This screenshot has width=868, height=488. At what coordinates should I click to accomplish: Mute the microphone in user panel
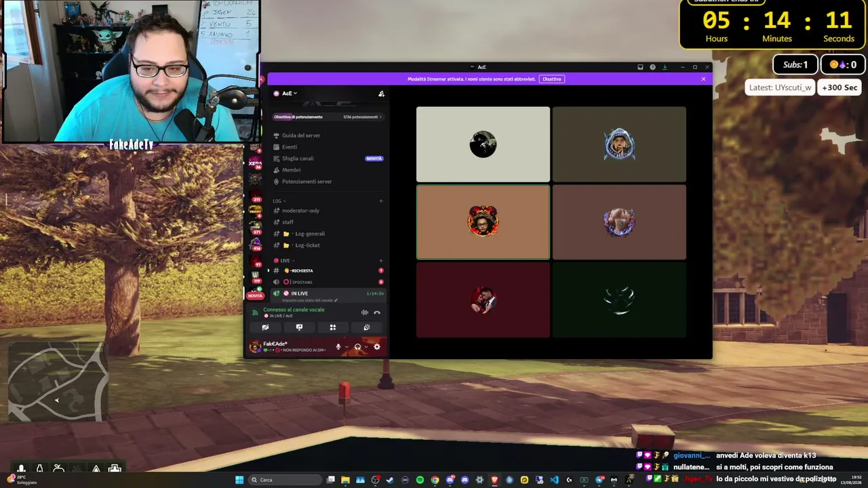[x=338, y=347]
